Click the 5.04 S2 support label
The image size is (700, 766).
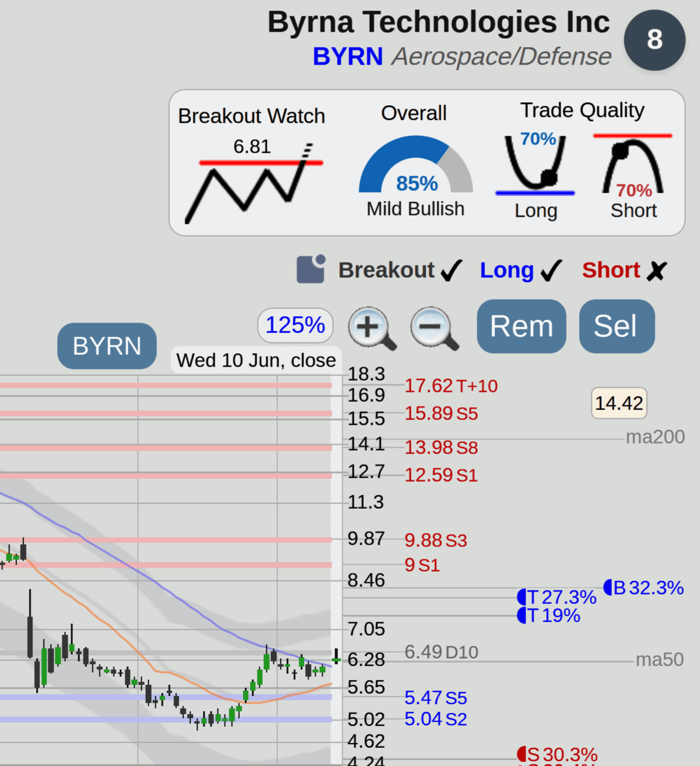coord(436,719)
